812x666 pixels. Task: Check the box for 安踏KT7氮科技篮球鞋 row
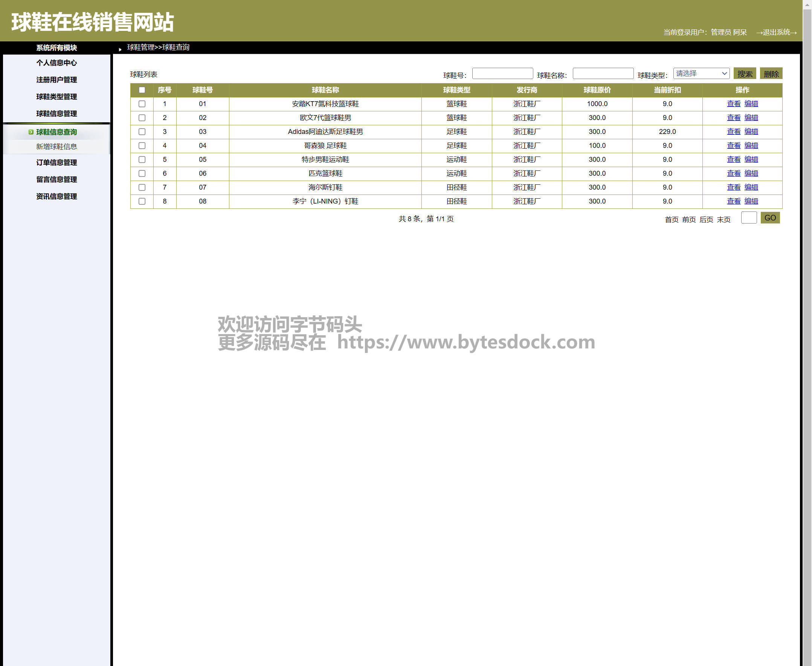pyautogui.click(x=142, y=104)
